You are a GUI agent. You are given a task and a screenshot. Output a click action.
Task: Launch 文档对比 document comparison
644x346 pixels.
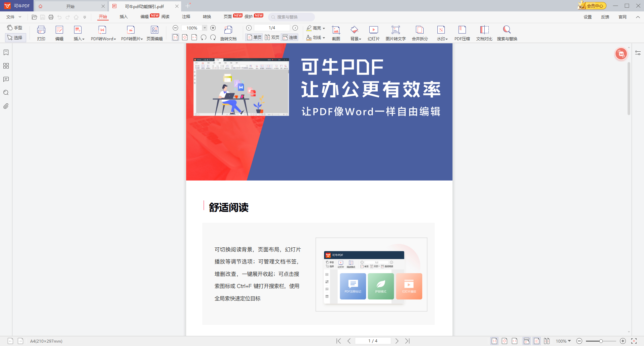pos(484,33)
